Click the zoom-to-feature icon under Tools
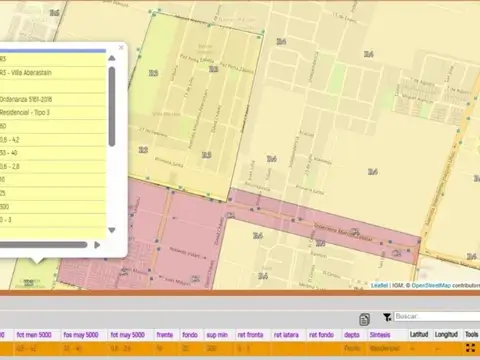Image resolution: width=480 pixels, height=360 pixels. click(470, 348)
